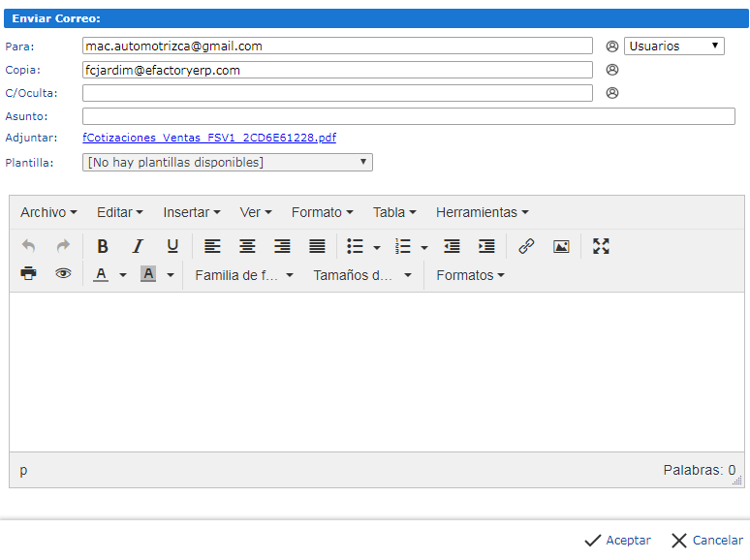Toggle Underline formatting
The image size is (750, 560).
[172, 246]
